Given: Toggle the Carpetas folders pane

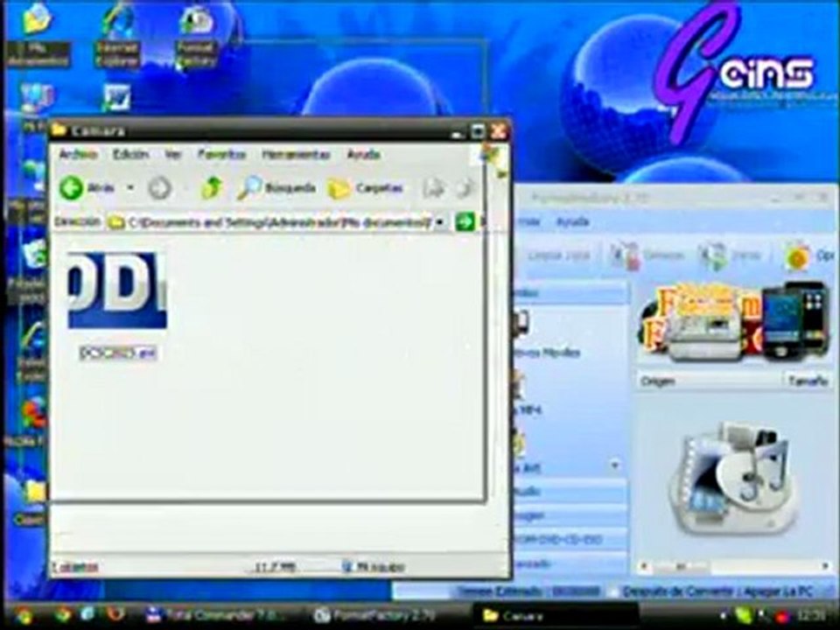Looking at the screenshot, I should 365,188.
